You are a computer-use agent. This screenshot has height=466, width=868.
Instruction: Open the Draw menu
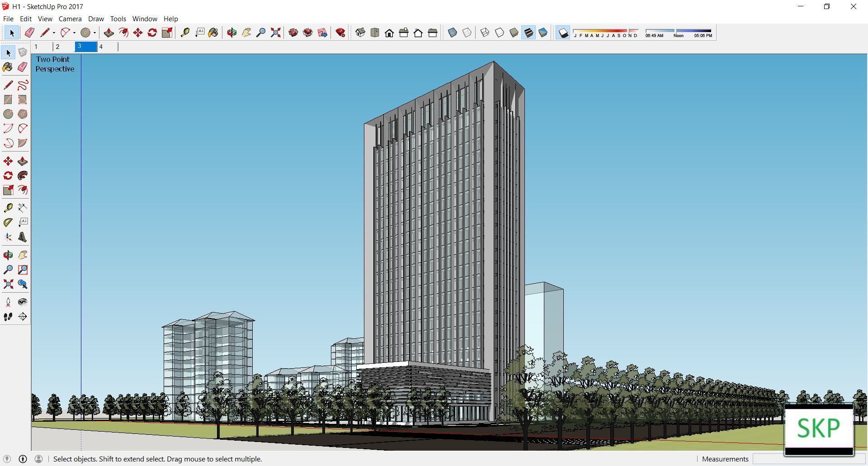pos(96,19)
